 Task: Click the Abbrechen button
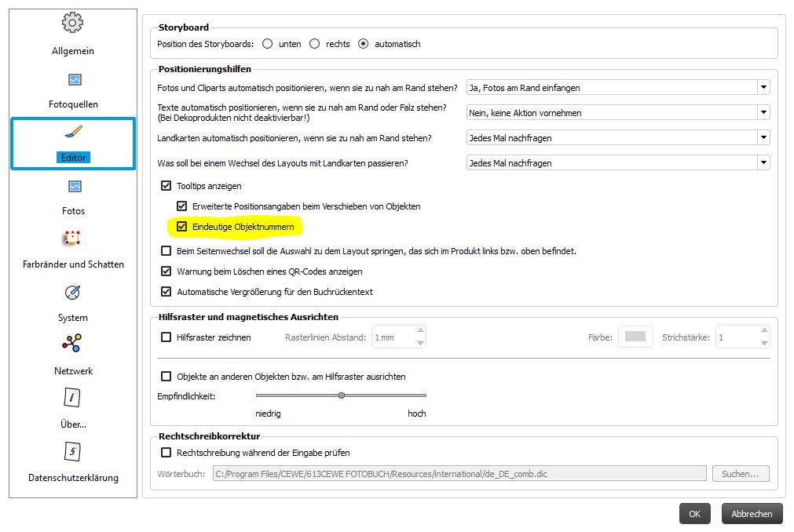click(x=752, y=514)
